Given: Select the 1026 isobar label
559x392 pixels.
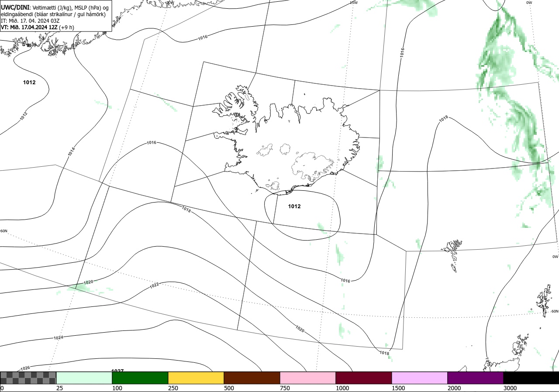Looking at the screenshot, I should [x=25, y=368].
